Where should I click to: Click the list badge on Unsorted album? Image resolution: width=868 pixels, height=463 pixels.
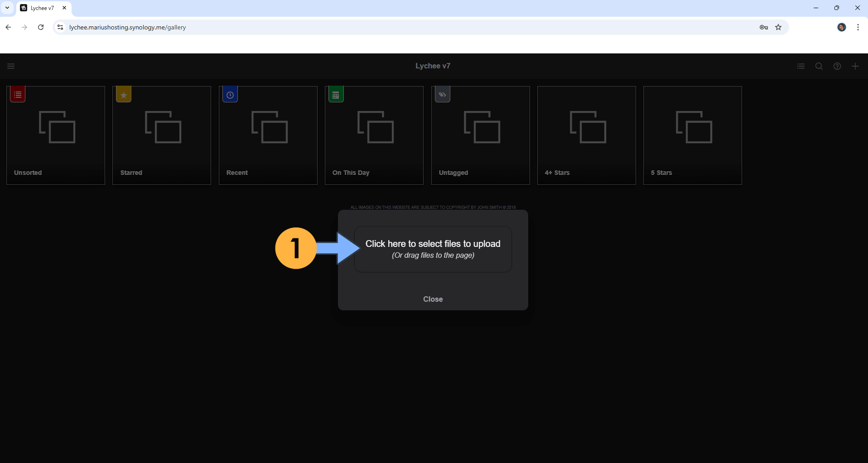[17, 94]
